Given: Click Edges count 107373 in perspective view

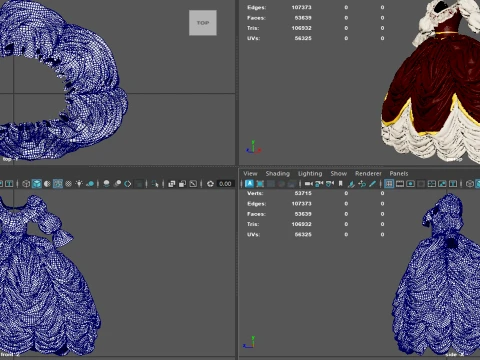Looking at the screenshot, I should point(301,7).
